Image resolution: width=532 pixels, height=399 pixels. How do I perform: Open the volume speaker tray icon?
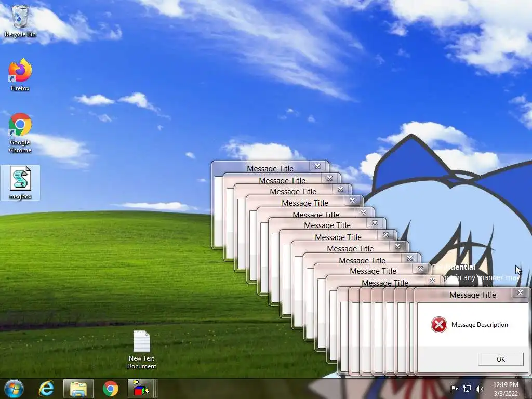click(479, 389)
